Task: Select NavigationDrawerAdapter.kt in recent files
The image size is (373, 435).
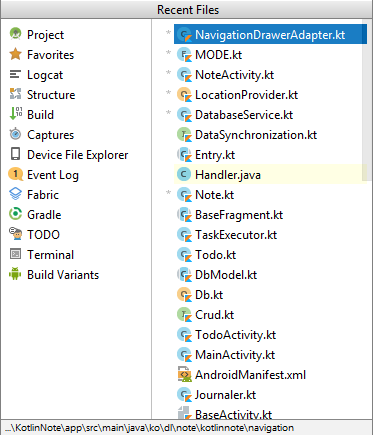Action: click(x=270, y=34)
